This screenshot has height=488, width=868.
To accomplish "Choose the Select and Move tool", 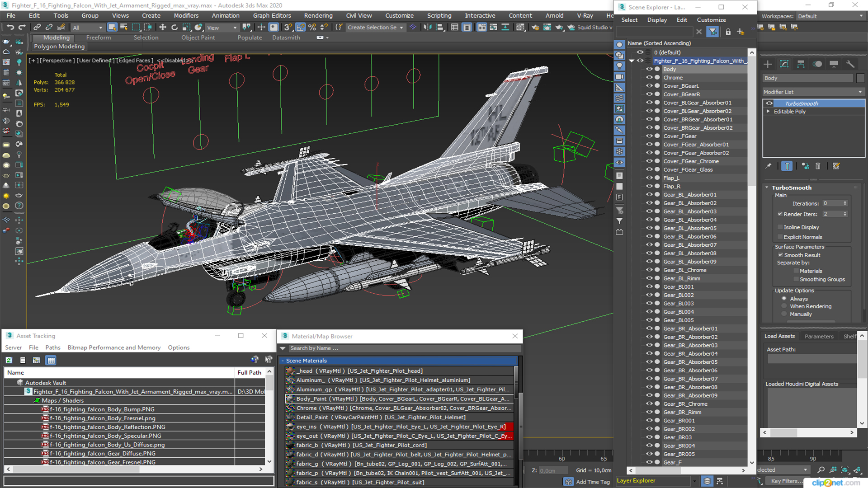I will [x=163, y=28].
